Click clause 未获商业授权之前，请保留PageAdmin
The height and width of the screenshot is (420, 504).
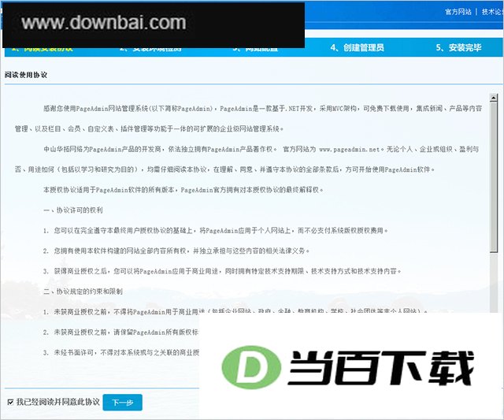coord(121,333)
